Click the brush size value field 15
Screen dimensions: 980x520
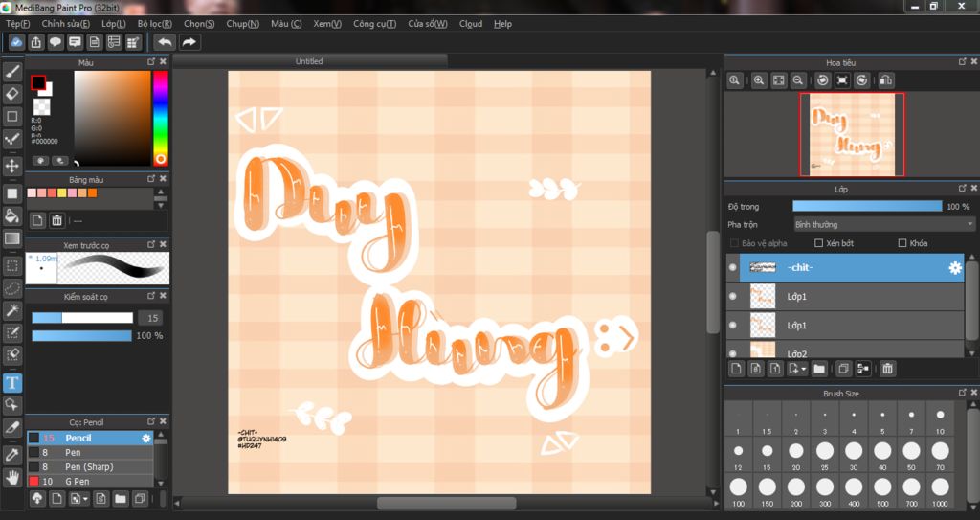tap(150, 318)
